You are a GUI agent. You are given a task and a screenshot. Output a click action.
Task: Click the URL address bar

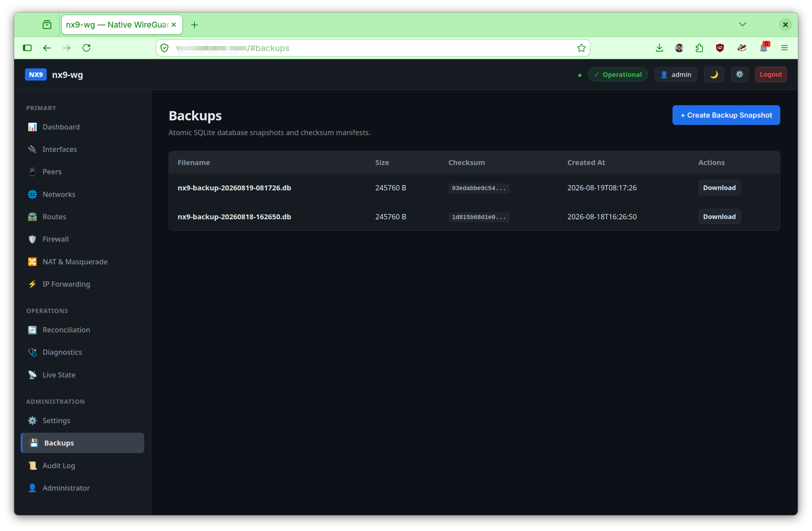coord(373,48)
